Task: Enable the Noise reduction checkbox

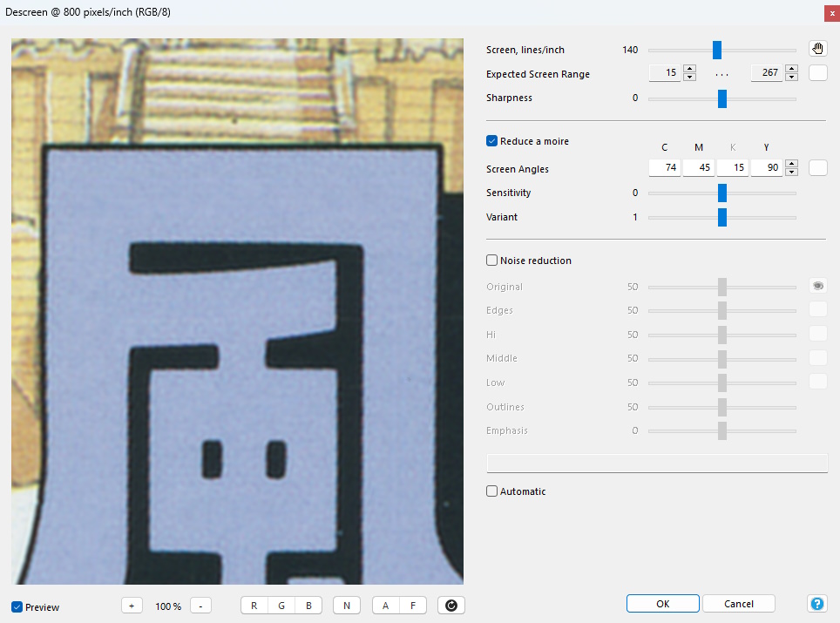Action: pos(492,261)
